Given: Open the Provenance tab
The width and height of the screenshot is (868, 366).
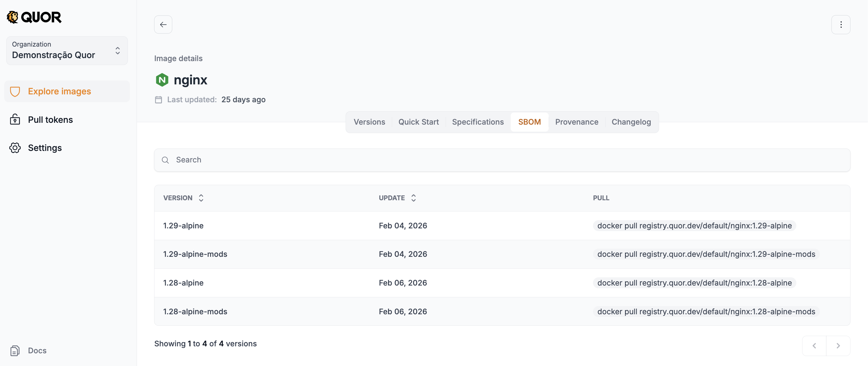Looking at the screenshot, I should tap(577, 122).
